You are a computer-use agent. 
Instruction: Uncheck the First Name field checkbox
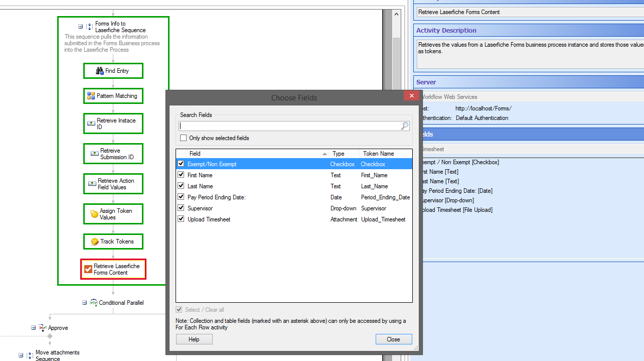pos(181,175)
